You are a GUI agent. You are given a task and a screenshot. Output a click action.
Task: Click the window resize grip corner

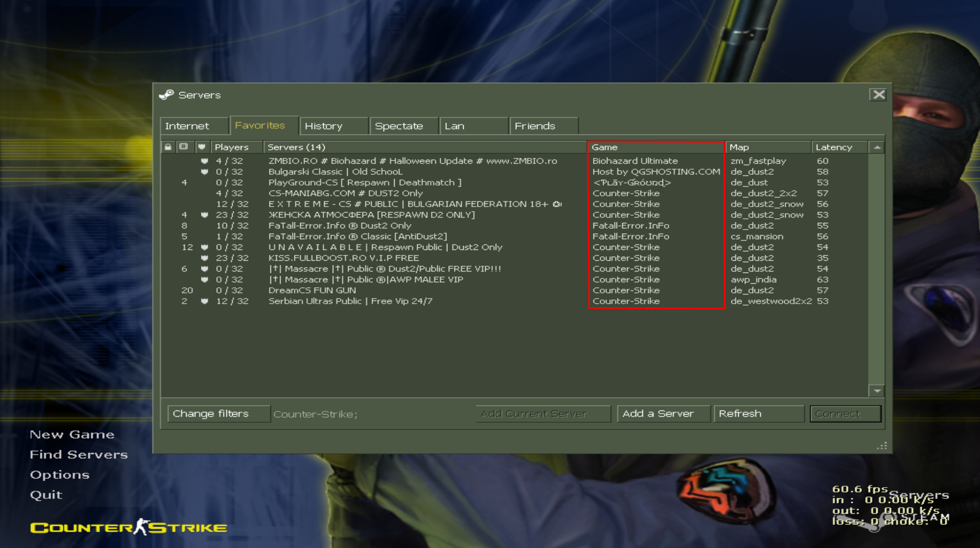tap(882, 446)
